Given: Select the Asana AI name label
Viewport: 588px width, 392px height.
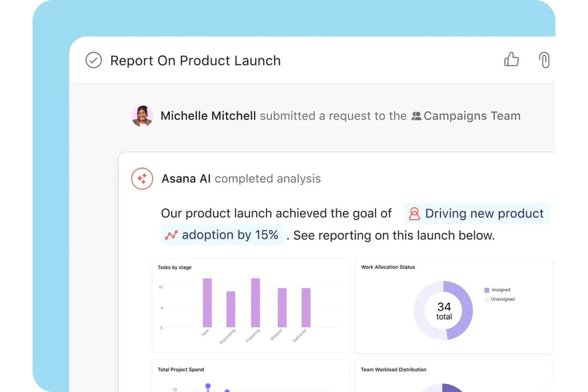Looking at the screenshot, I should [x=186, y=179].
